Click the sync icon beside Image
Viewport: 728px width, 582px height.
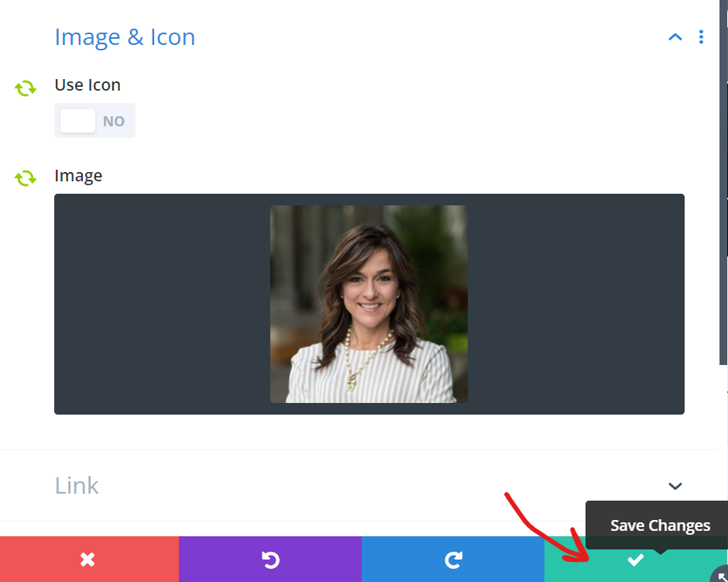tap(26, 178)
